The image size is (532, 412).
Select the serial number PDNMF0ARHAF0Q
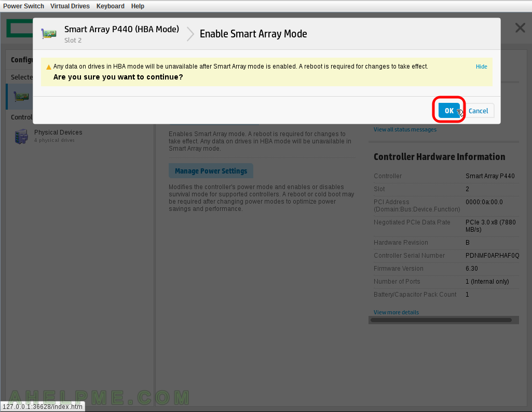[x=492, y=256]
